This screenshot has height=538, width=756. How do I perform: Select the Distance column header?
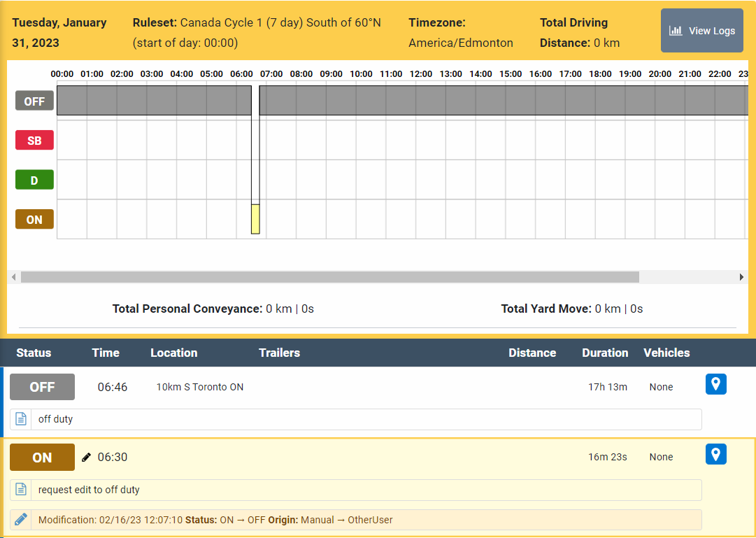click(532, 353)
